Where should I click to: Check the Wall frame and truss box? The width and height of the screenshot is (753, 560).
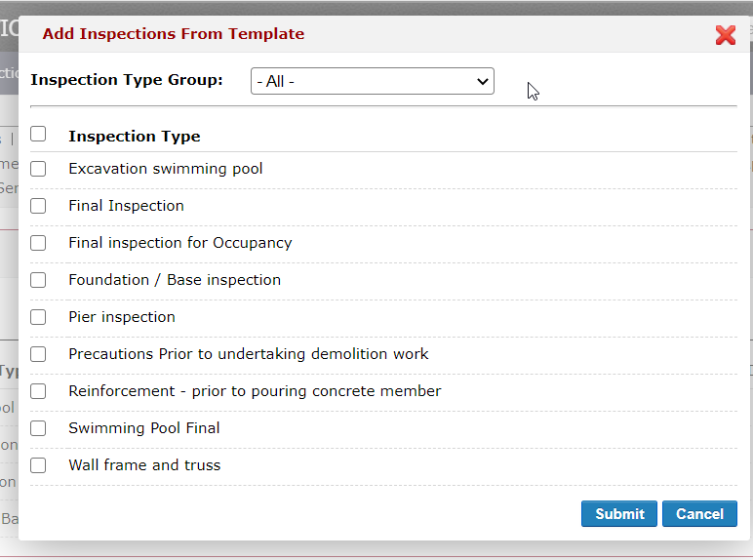(x=38, y=465)
